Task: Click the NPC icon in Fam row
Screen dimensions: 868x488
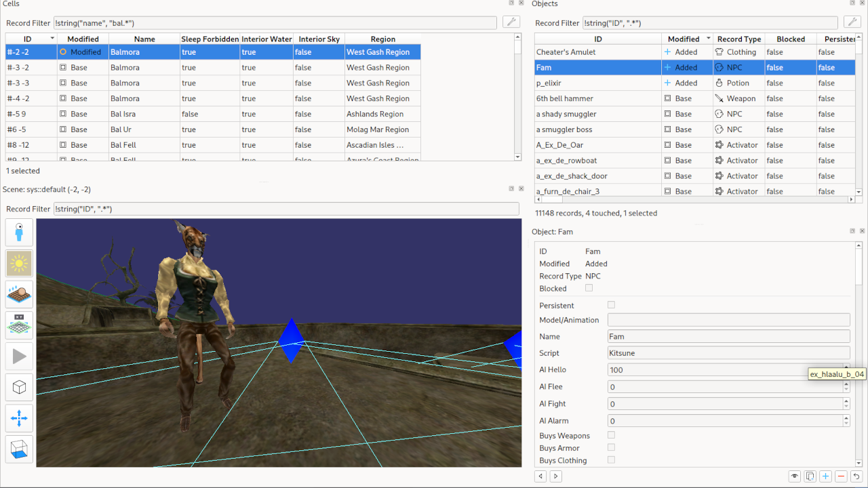Action: click(719, 67)
